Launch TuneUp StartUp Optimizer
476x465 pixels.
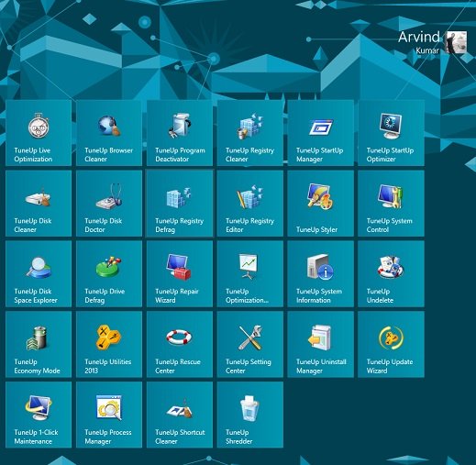(391, 133)
